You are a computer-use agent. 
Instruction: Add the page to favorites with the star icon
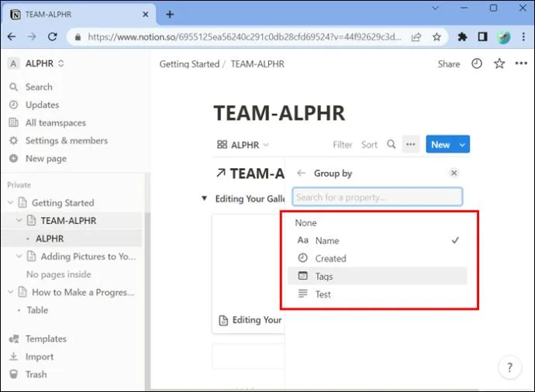click(x=499, y=64)
